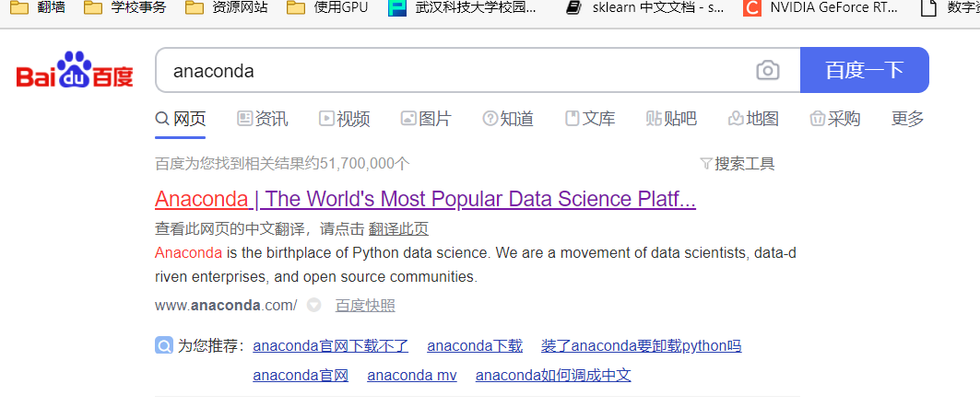
Task: Open the 数字 bookmark page icon
Action: tap(930, 8)
